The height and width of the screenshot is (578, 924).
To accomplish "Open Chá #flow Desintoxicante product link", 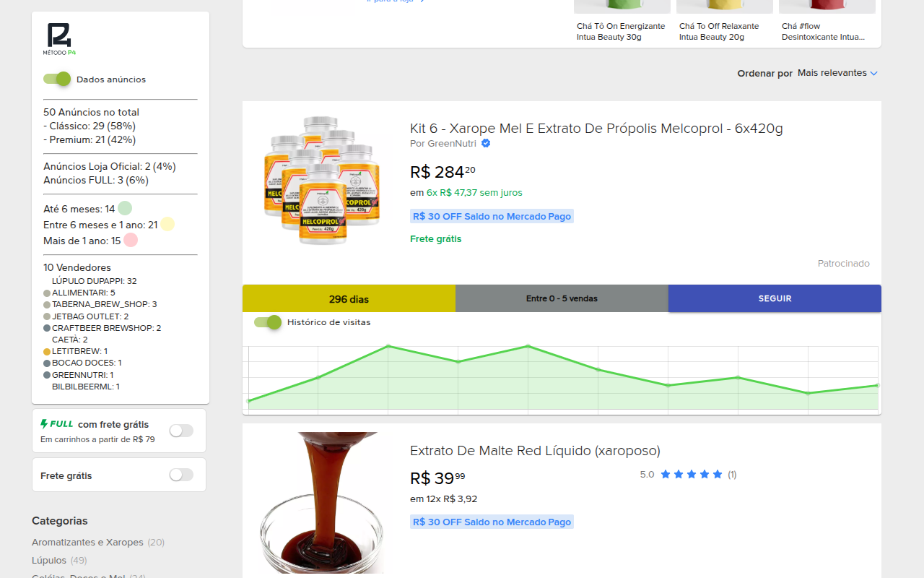I will tap(823, 31).
